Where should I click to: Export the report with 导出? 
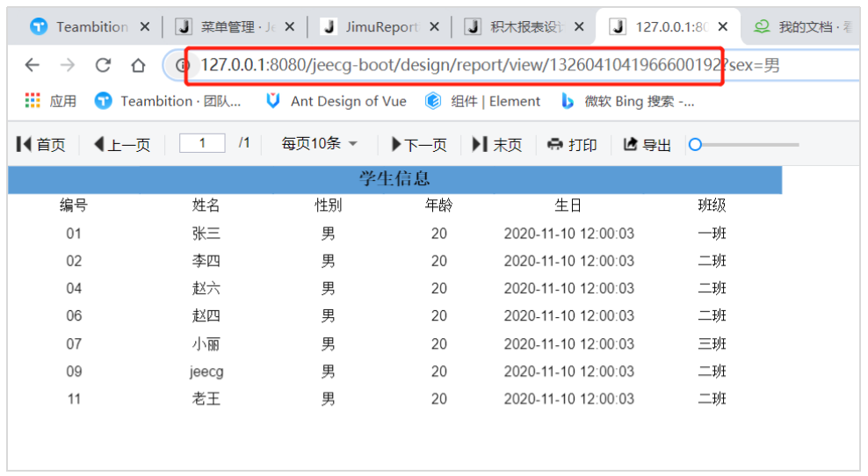click(x=647, y=144)
